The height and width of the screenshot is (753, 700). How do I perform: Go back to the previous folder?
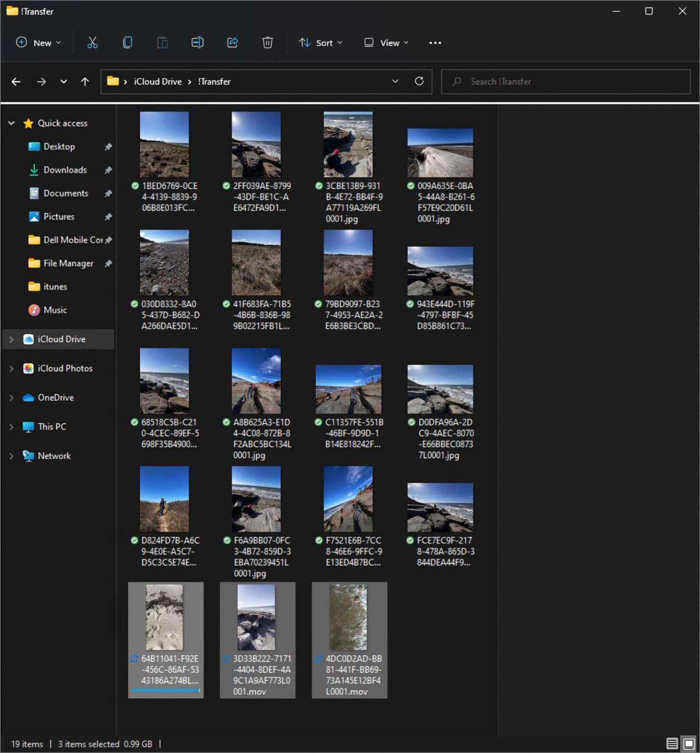click(x=16, y=81)
